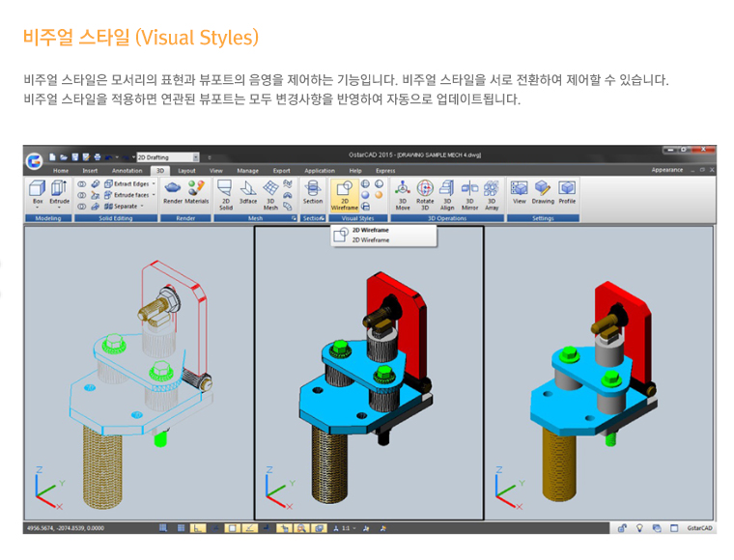Switch to the Annotation ribbon tab
Viewport: 734px width, 560px height.
[x=127, y=170]
